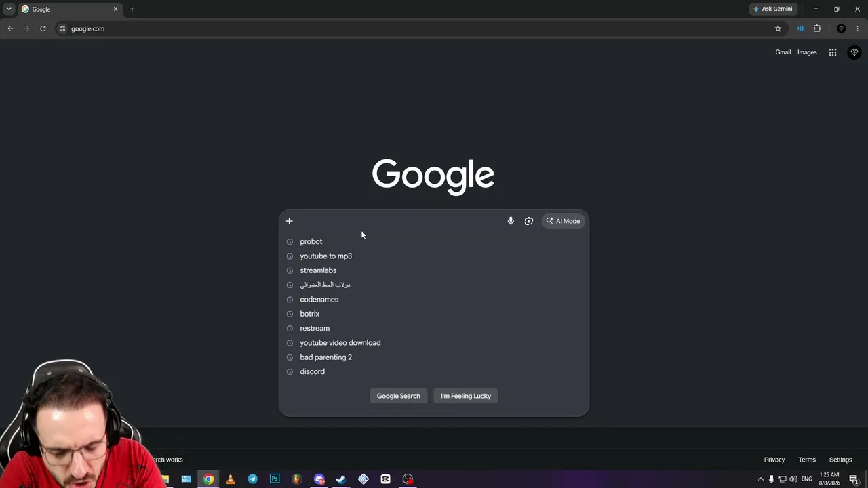This screenshot has height=488, width=868.
Task: Open the Google apps grid
Action: pyautogui.click(x=833, y=52)
